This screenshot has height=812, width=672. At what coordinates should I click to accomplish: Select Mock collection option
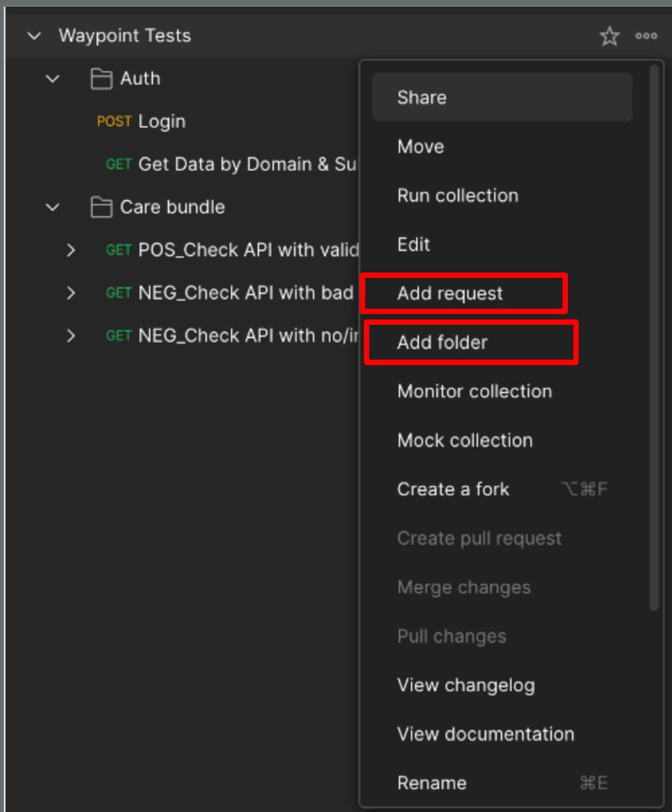click(466, 440)
